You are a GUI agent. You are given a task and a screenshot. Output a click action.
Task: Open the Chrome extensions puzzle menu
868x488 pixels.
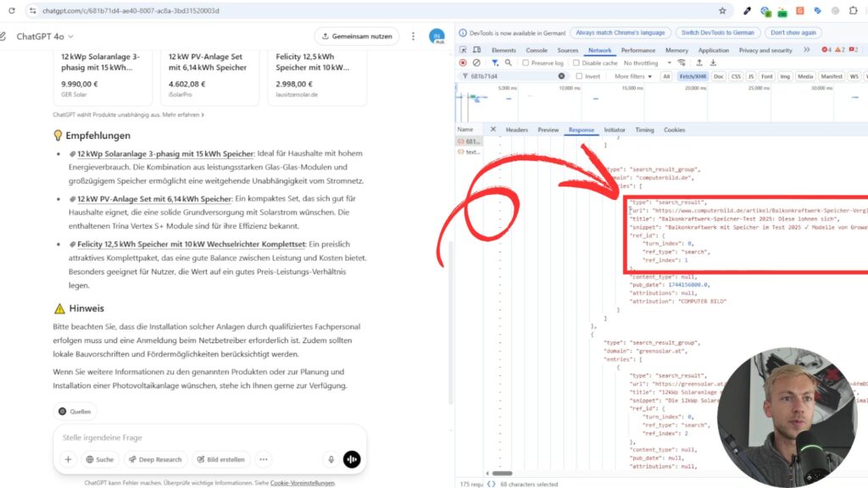853,10
